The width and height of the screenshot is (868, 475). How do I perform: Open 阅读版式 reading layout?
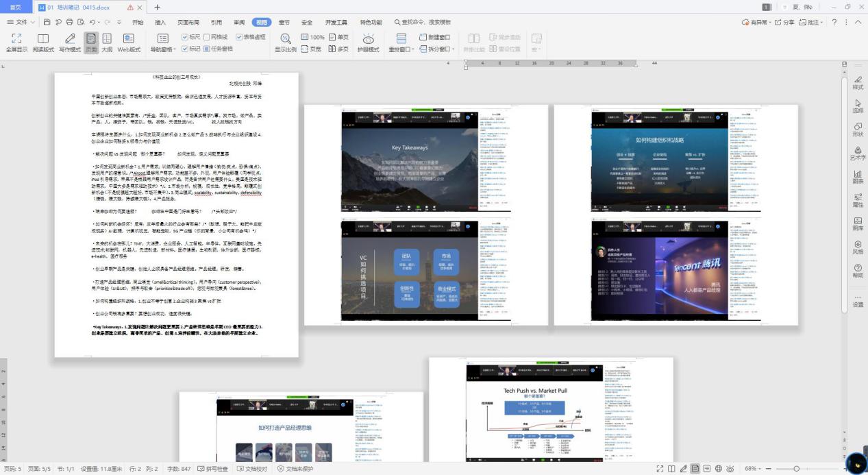[43, 42]
